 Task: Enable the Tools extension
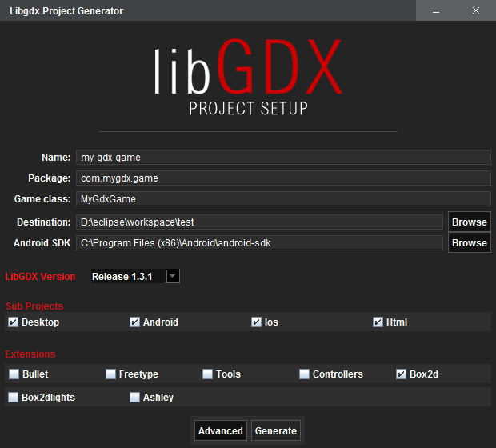click(x=207, y=374)
